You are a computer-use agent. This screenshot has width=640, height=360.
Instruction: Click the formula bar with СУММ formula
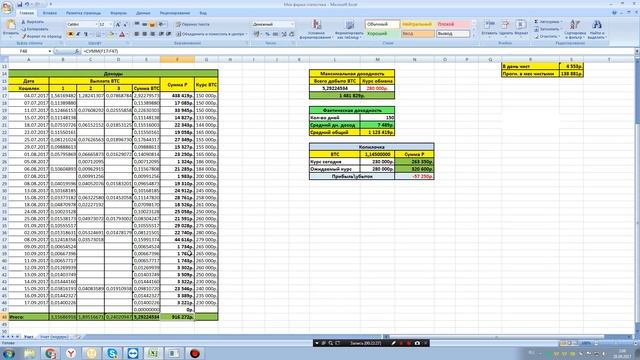coord(357,51)
